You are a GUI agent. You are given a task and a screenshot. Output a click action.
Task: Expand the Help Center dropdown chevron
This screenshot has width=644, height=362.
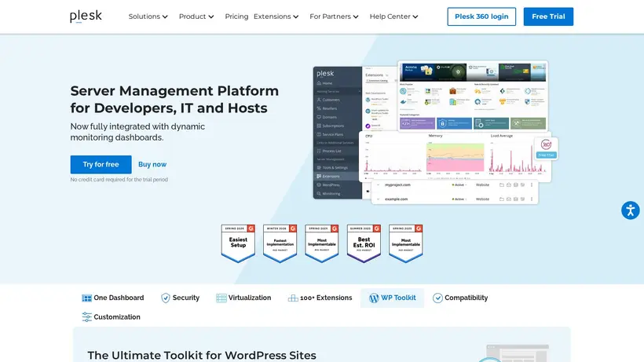(x=415, y=16)
